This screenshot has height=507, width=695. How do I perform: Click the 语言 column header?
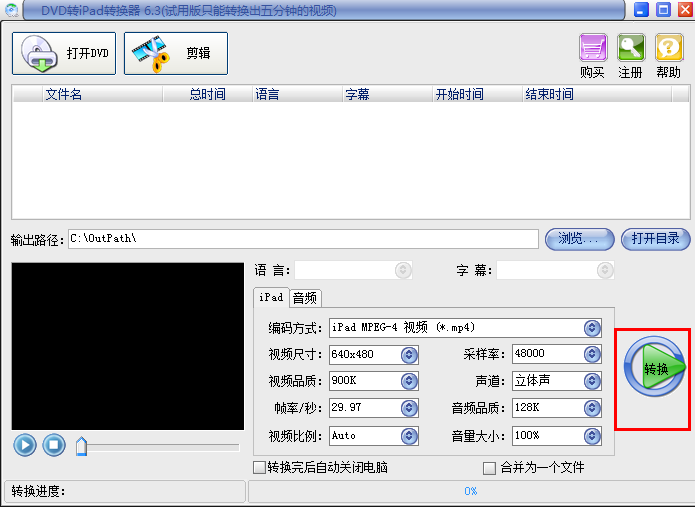tap(297, 94)
